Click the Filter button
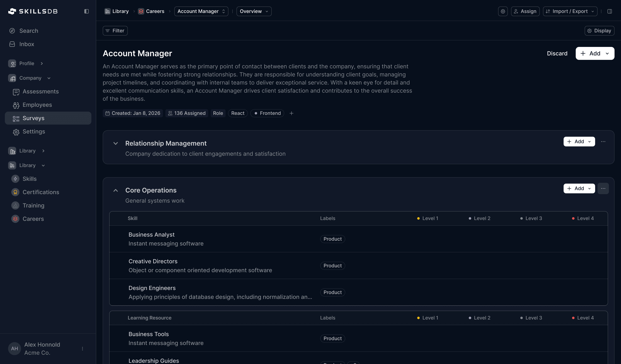 [x=115, y=31]
